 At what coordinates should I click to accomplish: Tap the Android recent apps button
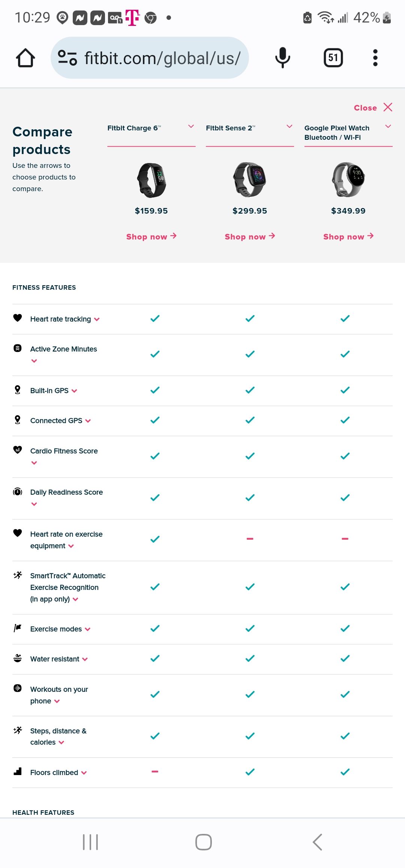click(90, 842)
